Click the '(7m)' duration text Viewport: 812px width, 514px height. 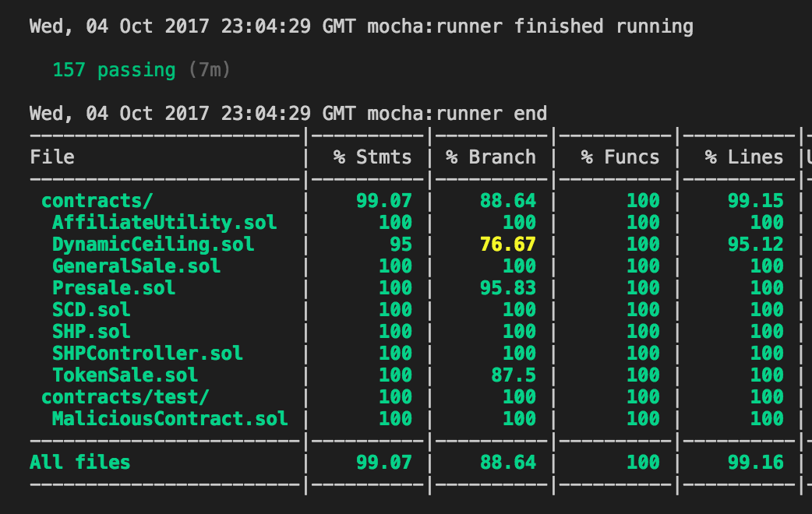[209, 69]
